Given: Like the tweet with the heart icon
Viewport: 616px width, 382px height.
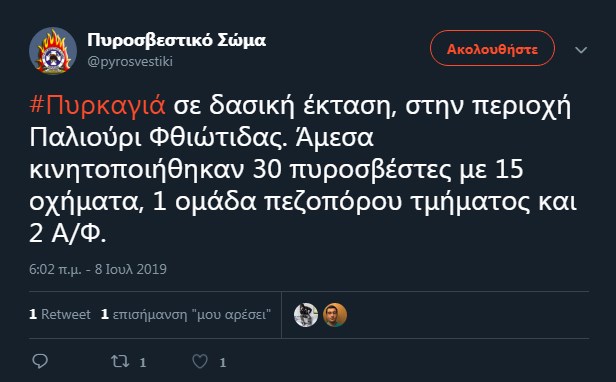Looking at the screenshot, I should coord(200,361).
